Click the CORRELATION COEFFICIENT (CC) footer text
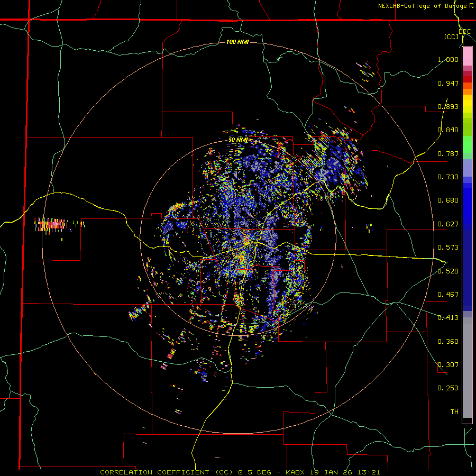 [167, 472]
